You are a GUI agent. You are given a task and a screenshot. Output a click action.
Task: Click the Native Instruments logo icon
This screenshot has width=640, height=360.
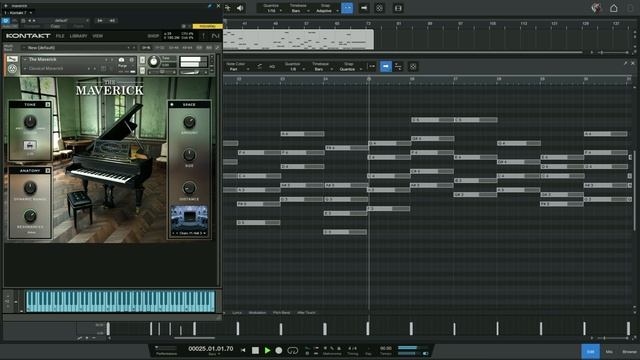(x=216, y=36)
